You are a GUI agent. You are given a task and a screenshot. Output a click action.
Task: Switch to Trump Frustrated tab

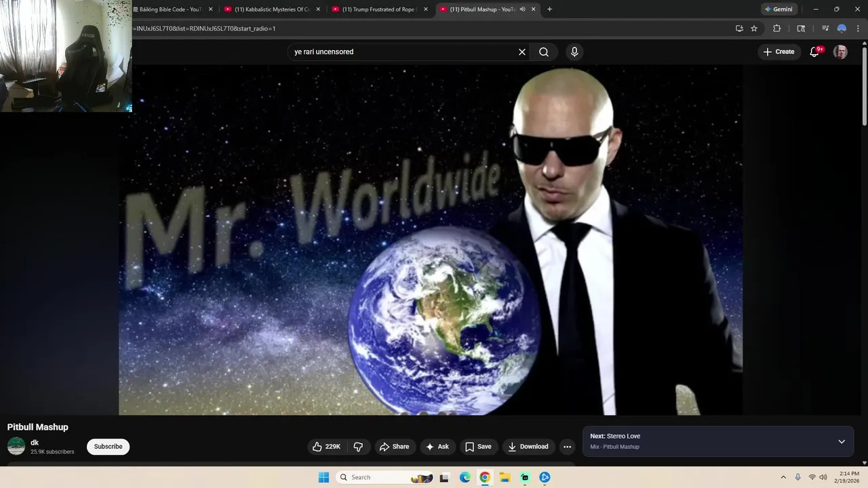click(378, 9)
